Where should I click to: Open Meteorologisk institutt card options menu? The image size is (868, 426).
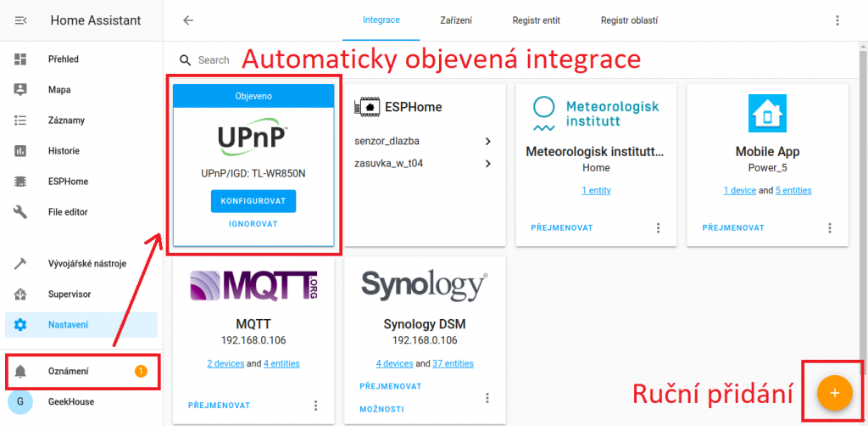(658, 227)
